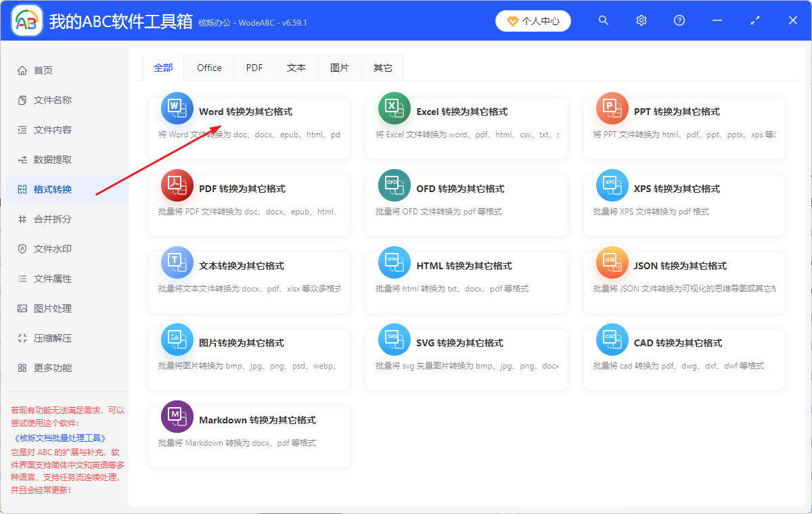The height and width of the screenshot is (514, 812).
Task: Go to 首页 in the sidebar
Action: click(x=43, y=70)
